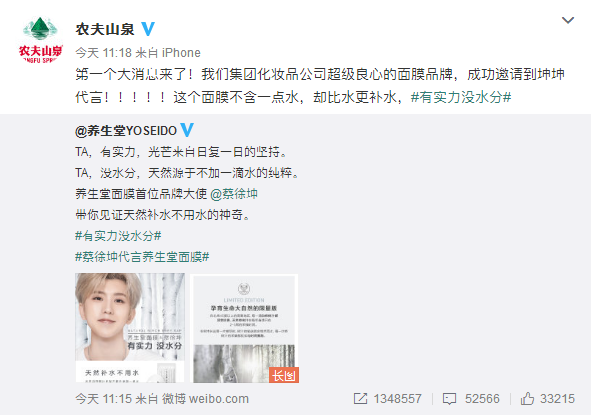Open the #蔡徐坤代言养生堂面膜# hashtag
Screen dimensions: 591x415
[142, 257]
